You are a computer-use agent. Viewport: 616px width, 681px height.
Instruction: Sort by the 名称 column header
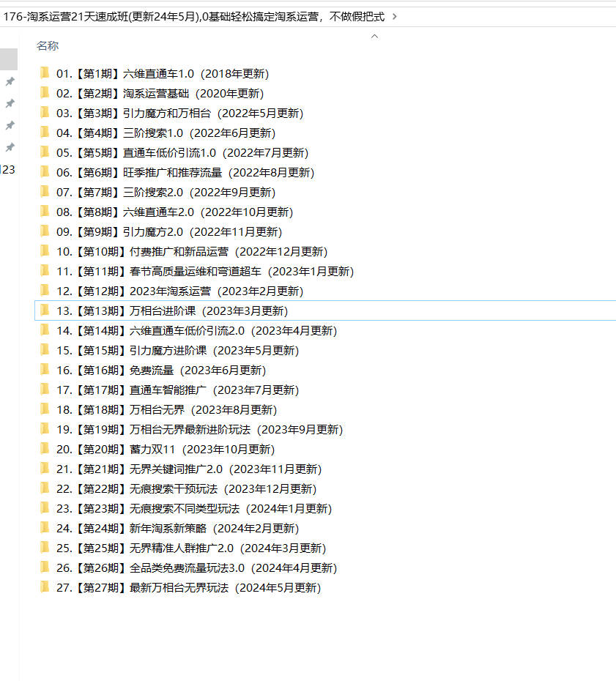pos(48,45)
